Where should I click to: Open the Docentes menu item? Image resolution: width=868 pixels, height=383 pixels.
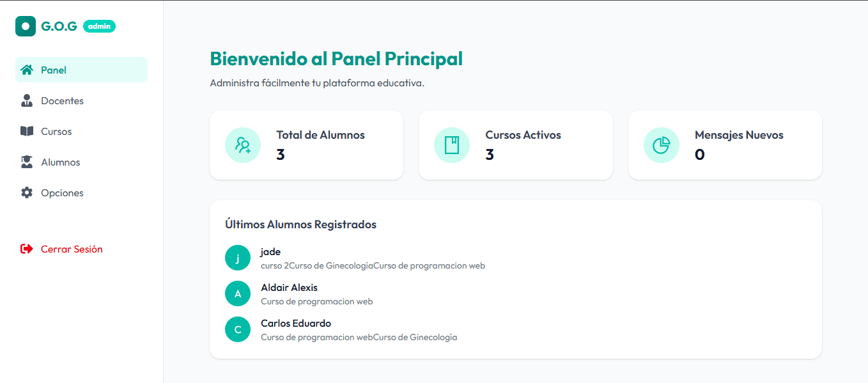click(x=62, y=100)
